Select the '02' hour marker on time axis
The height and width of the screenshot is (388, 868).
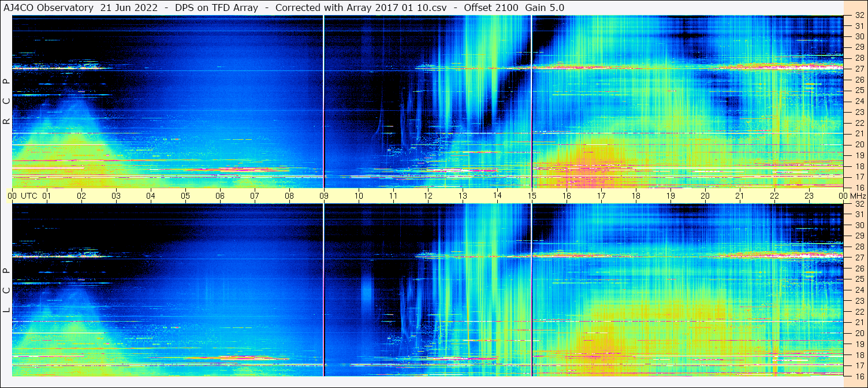(81, 196)
